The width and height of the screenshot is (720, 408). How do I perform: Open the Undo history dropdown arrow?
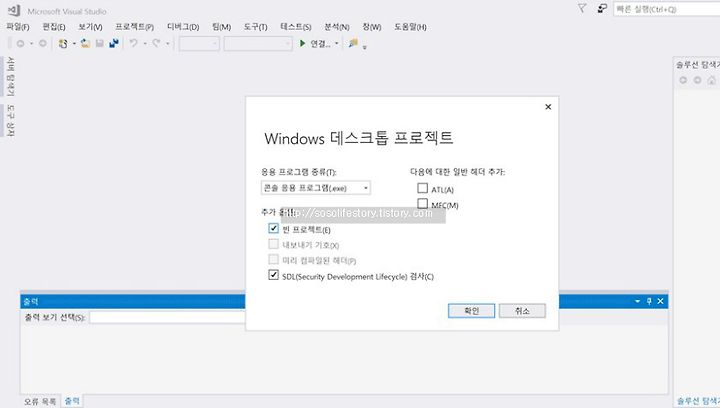click(145, 44)
